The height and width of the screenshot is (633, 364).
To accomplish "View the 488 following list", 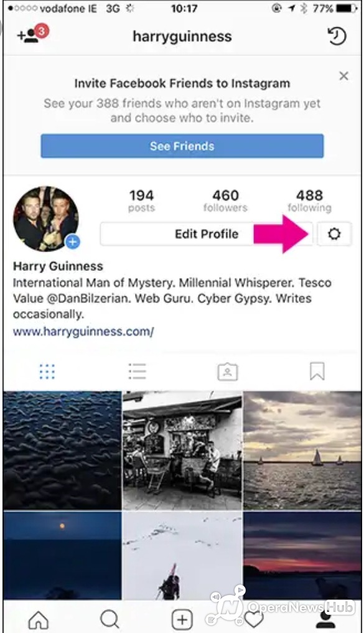I will tap(309, 200).
